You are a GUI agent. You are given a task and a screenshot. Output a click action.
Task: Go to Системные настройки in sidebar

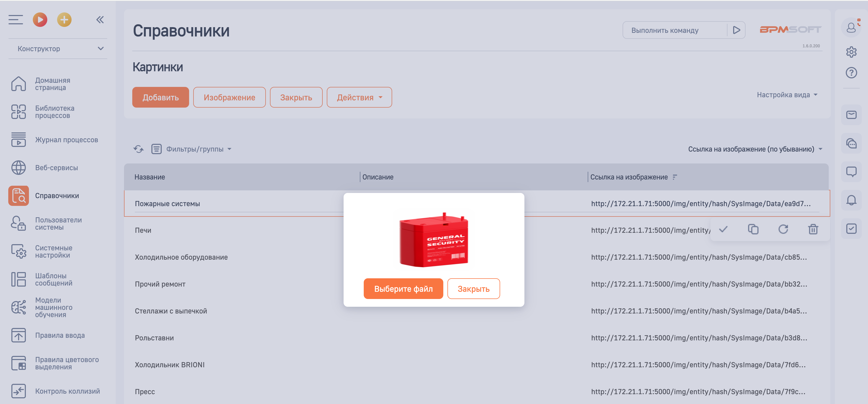tap(53, 252)
